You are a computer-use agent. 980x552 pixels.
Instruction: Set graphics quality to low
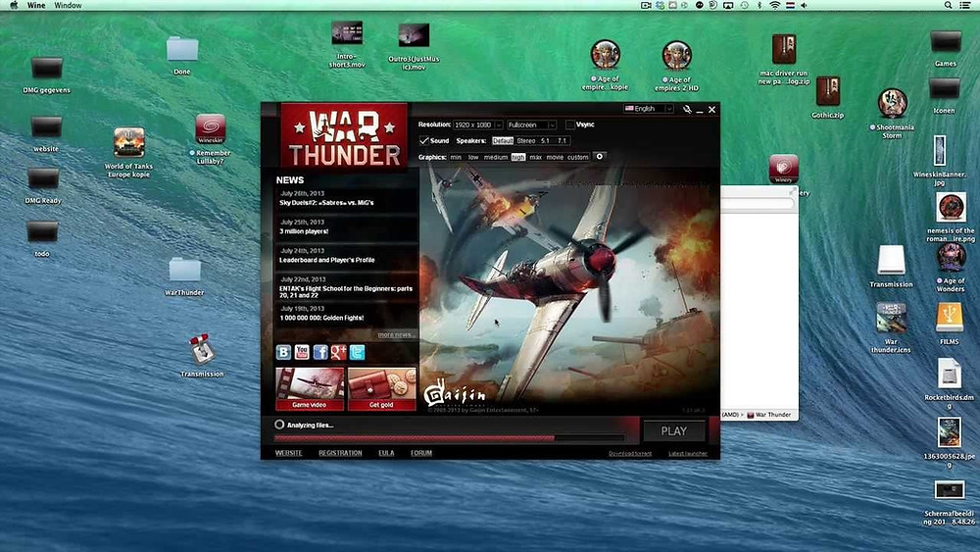[x=473, y=157]
